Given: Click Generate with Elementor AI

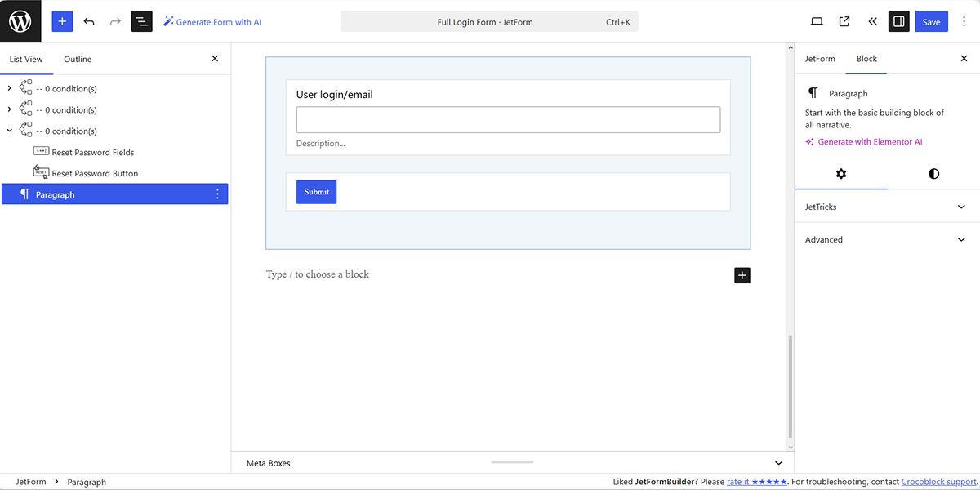Looking at the screenshot, I should 864,142.
